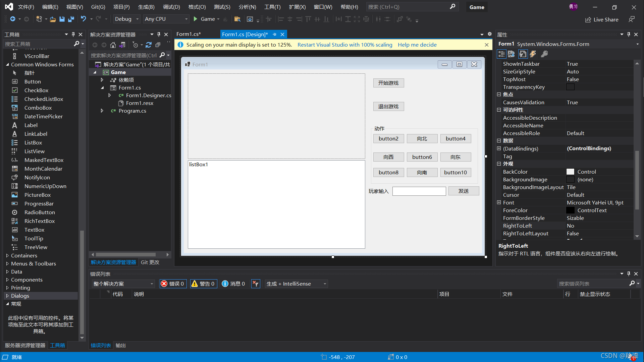This screenshot has width=644, height=362.
Task: Click the BackColor Control color swatch
Action: point(570,172)
